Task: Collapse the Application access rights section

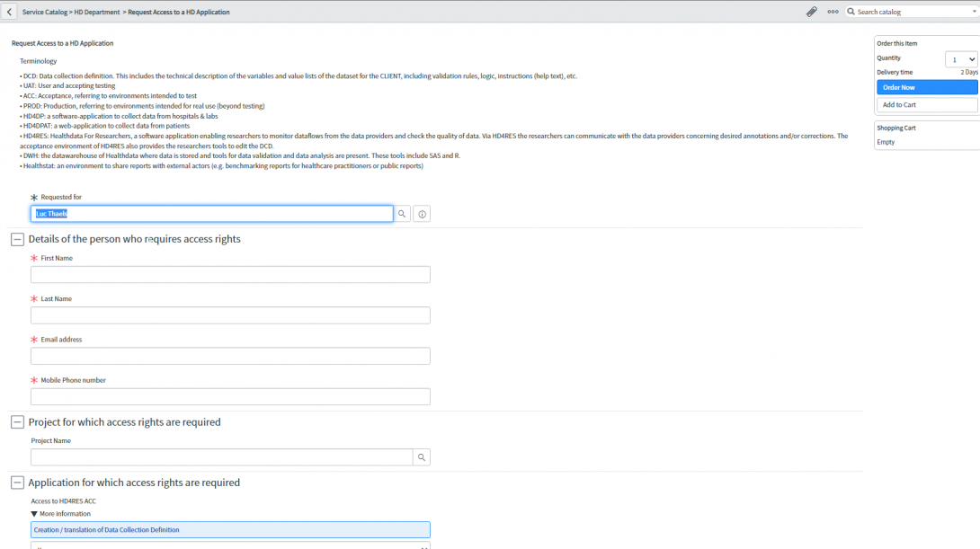Action: pyautogui.click(x=17, y=483)
